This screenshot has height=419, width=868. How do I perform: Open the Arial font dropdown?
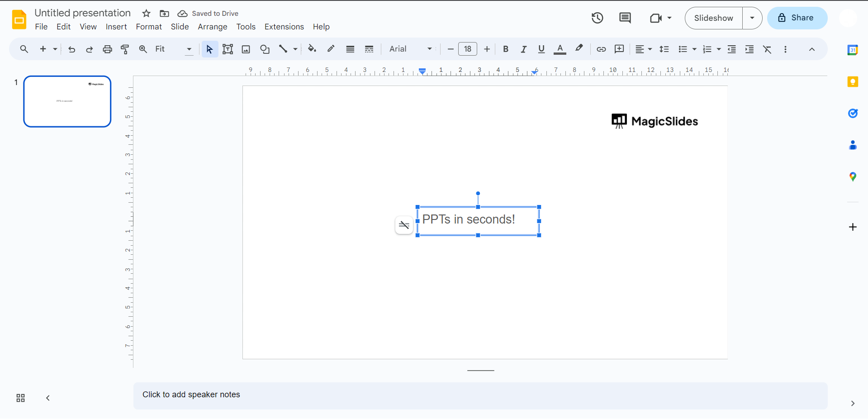coord(411,49)
